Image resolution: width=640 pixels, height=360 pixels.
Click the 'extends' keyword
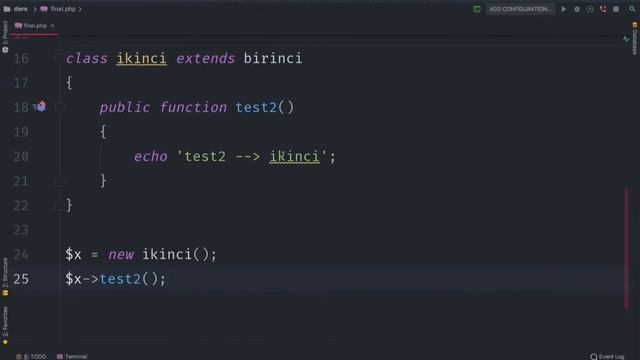[205, 58]
